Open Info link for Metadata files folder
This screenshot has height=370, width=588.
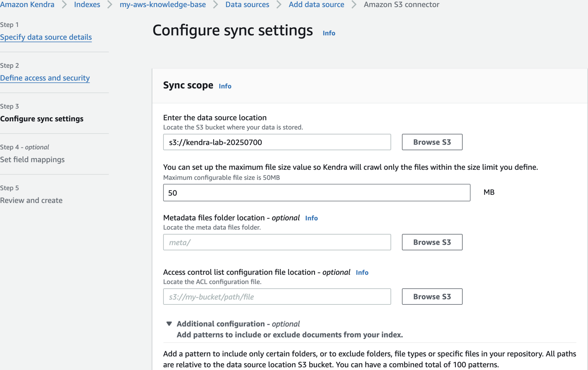coord(311,218)
